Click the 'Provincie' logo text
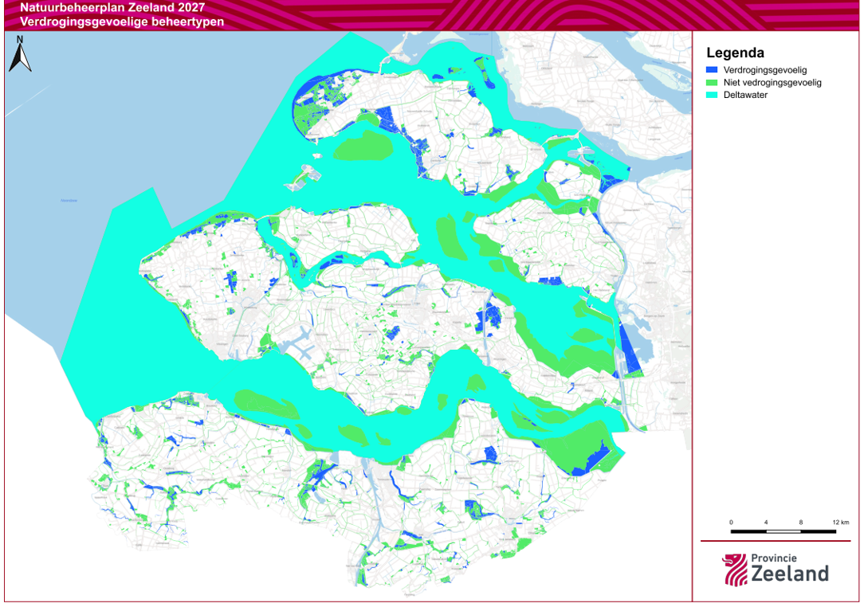This screenshot has width=868, height=607. 774,558
